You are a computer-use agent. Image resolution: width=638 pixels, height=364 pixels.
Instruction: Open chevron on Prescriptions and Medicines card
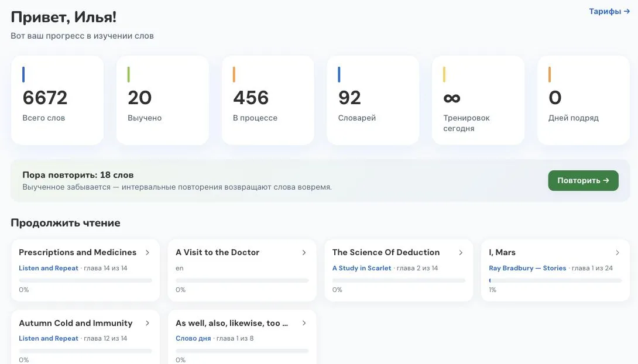(148, 253)
